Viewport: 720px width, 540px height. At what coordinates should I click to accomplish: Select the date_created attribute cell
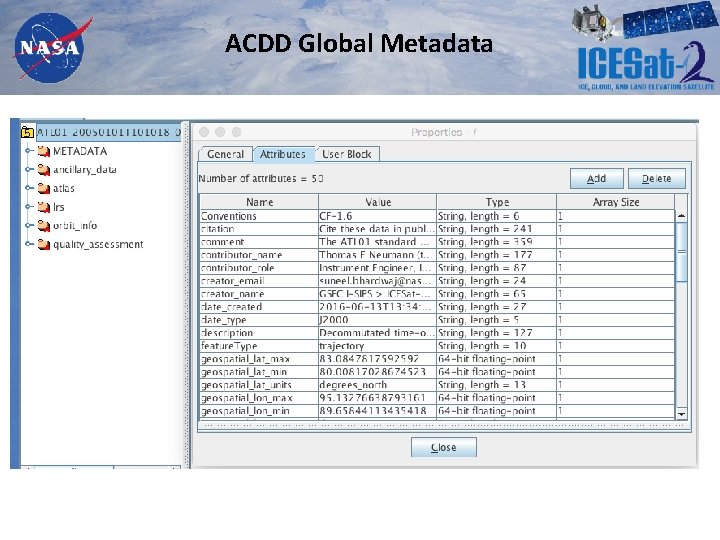pyautogui.click(x=259, y=307)
